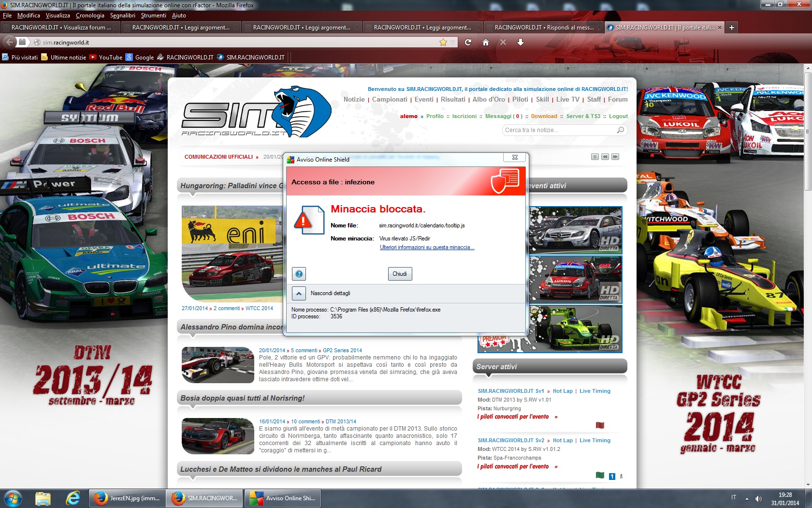Screen dimensions: 812x508
Task: Open Google bookmark in bookmarks toolbar
Action: click(x=140, y=57)
